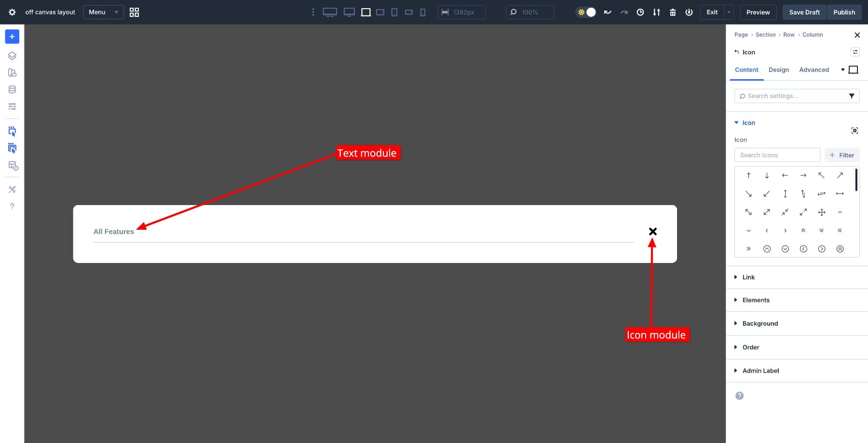This screenshot has width=868, height=443.
Task: Expand the Link settings group
Action: coord(748,277)
